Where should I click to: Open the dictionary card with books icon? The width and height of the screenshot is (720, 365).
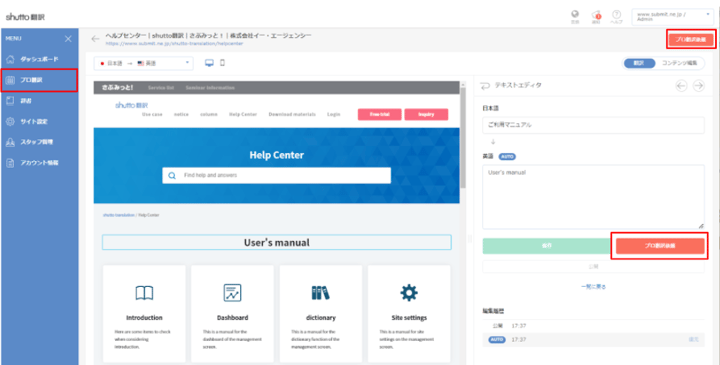tap(321, 313)
